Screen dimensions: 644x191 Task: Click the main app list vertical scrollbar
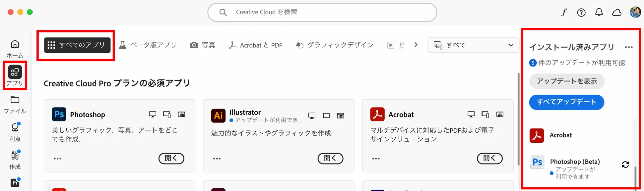(518, 119)
